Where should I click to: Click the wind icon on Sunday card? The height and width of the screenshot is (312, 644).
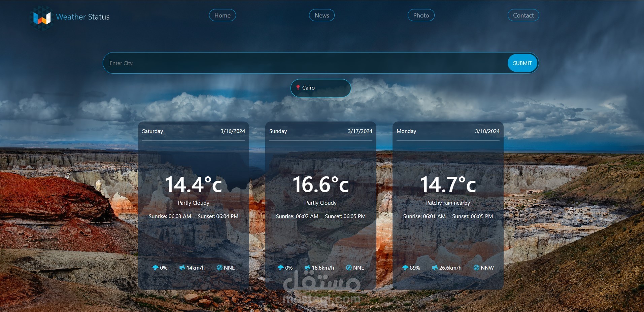307,268
